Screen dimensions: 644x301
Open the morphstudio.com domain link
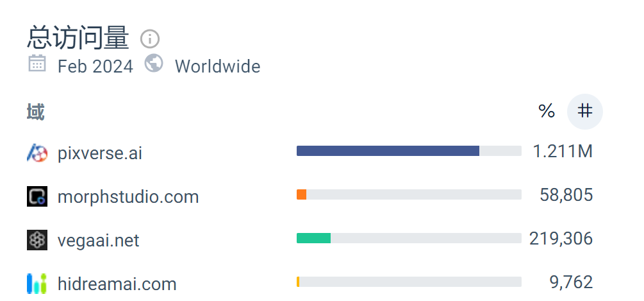128,196
